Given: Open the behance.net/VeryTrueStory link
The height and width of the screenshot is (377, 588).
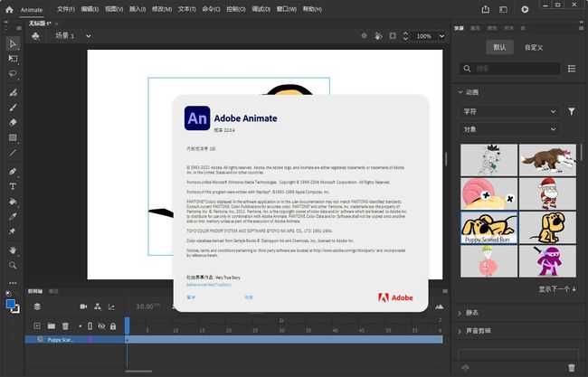Looking at the screenshot, I should click(209, 285).
